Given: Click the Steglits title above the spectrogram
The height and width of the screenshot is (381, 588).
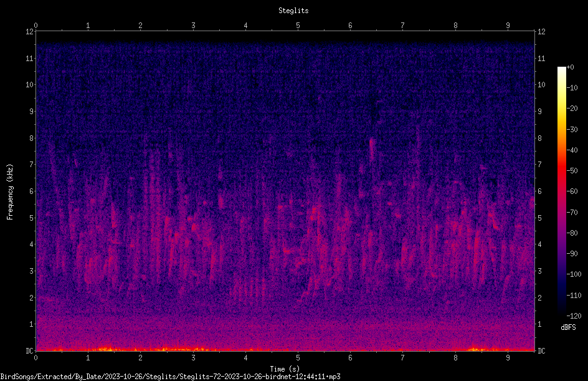Looking at the screenshot, I should (x=293, y=11).
